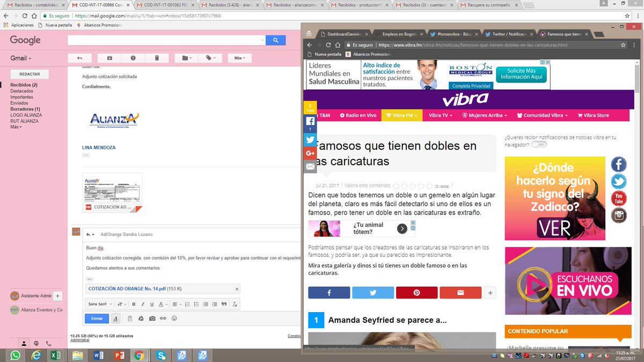Expand the Vibra TV menu

tap(441, 115)
